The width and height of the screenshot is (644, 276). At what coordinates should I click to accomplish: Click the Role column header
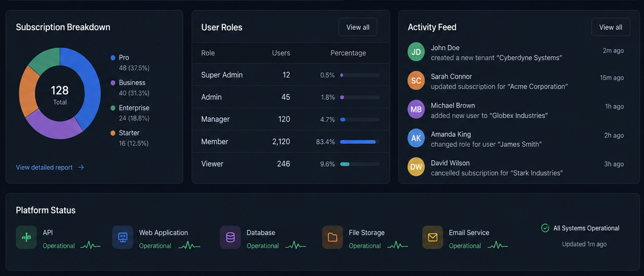[x=208, y=53]
